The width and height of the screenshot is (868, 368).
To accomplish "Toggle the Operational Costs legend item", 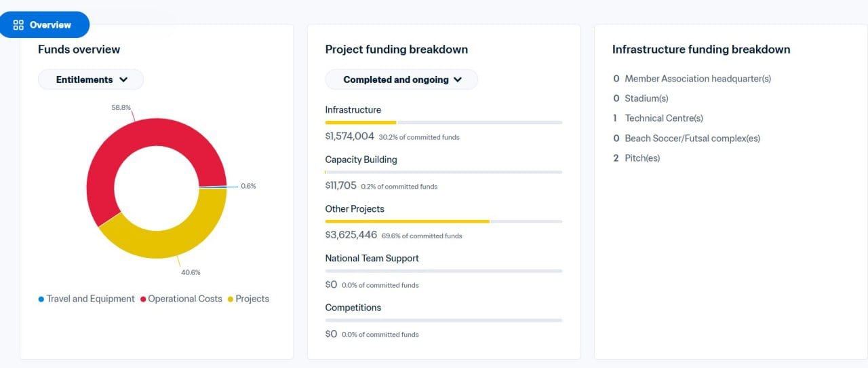I will 181,299.
